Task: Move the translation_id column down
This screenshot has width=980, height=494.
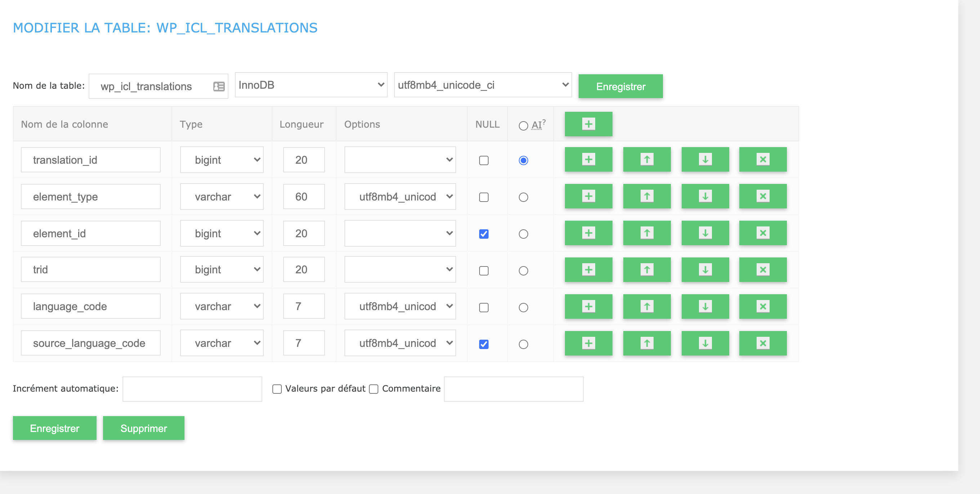Action: point(705,160)
